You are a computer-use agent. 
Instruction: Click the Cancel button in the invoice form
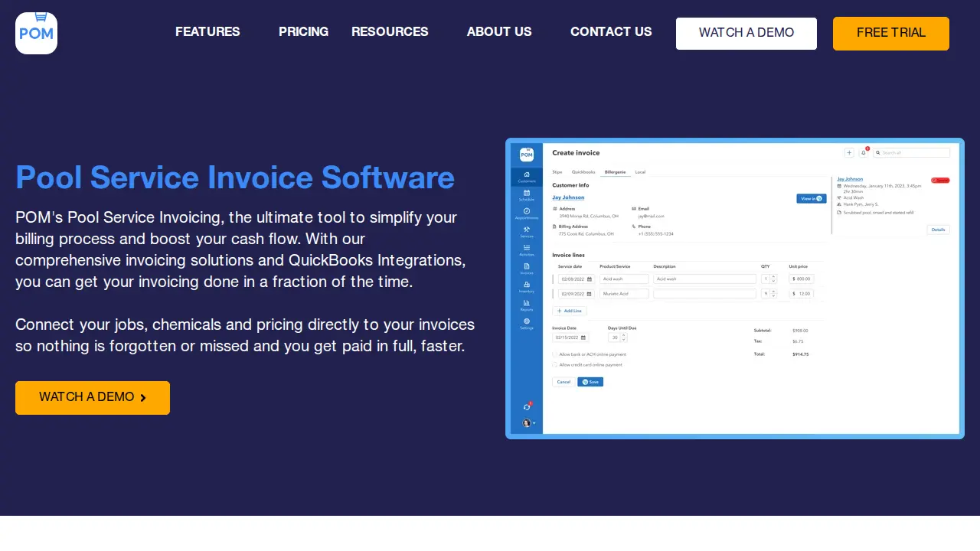click(x=563, y=382)
